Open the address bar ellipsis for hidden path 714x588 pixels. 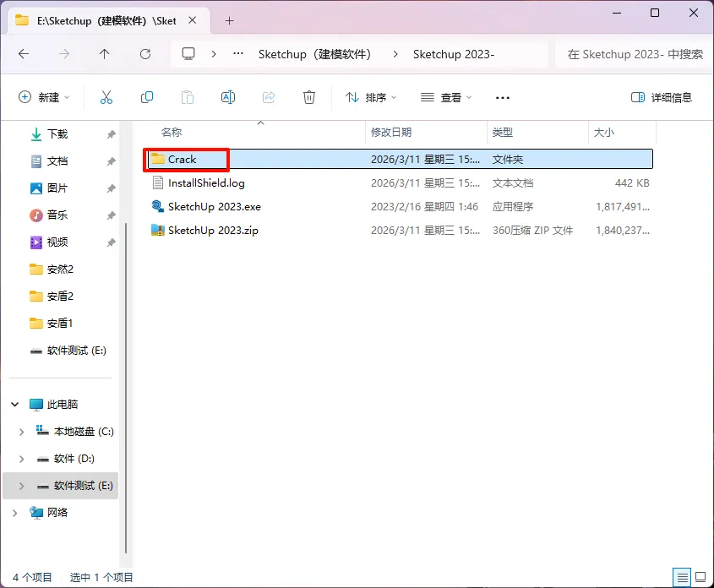[237, 54]
